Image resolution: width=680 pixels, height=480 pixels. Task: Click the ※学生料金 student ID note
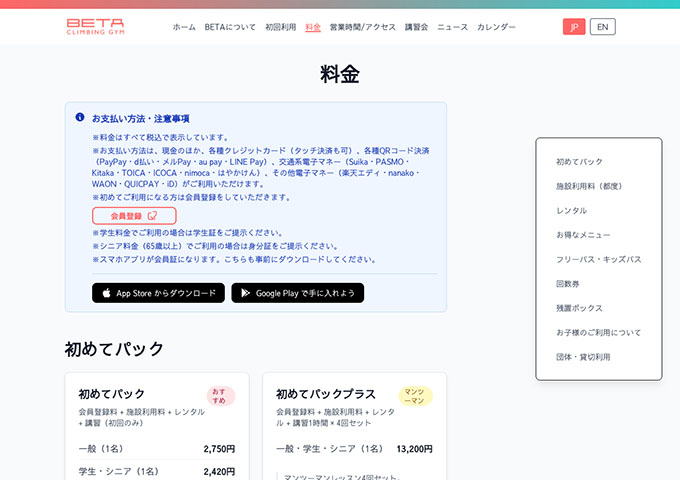click(188, 233)
